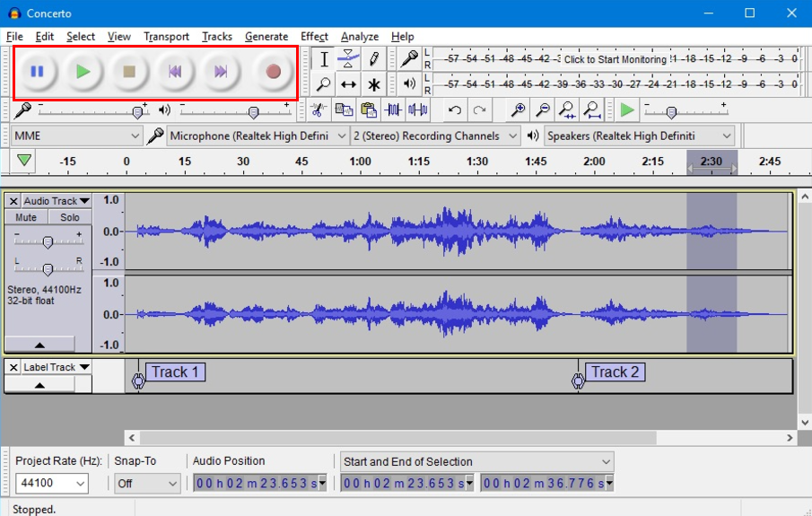Select the Multi-Tool (asterisk) mode
The image size is (812, 516).
374,84
